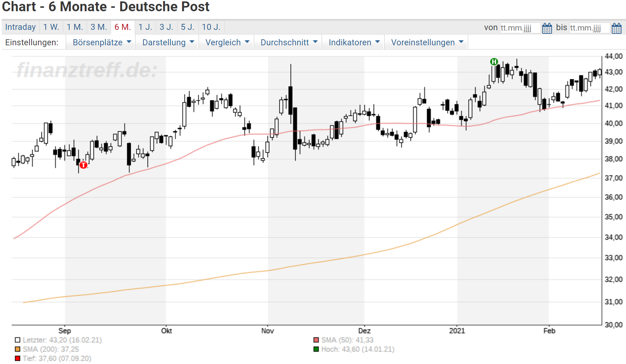Select the 10 J. timeframe tab
The width and height of the screenshot is (626, 364).
(211, 27)
